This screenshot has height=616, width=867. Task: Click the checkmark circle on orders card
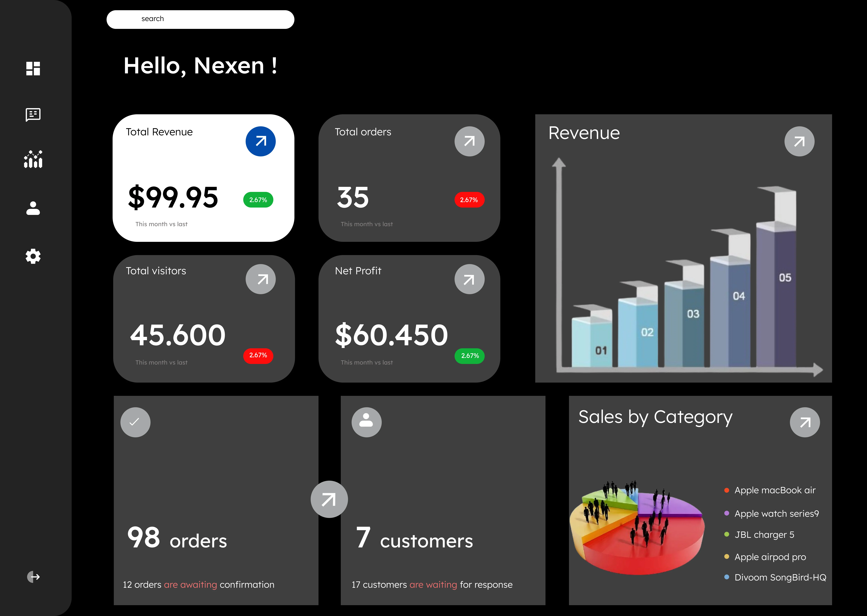pyautogui.click(x=135, y=422)
